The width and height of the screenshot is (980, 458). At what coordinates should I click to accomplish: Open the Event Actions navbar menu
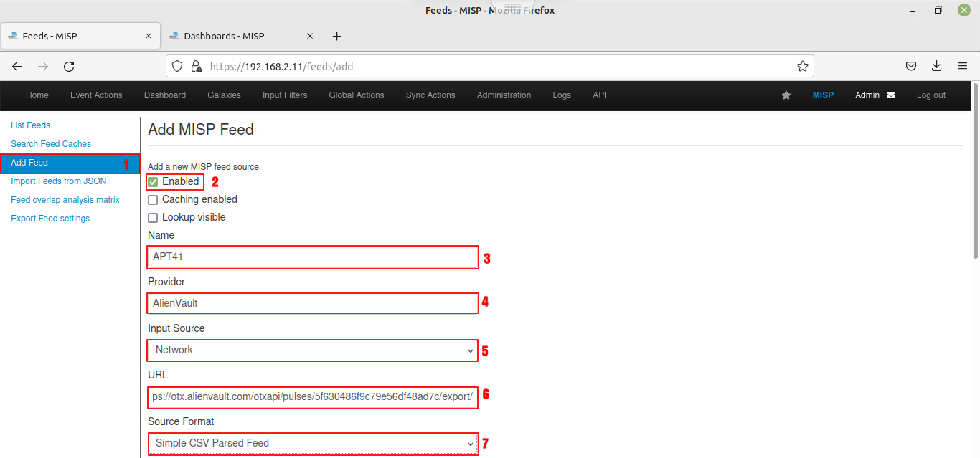96,95
